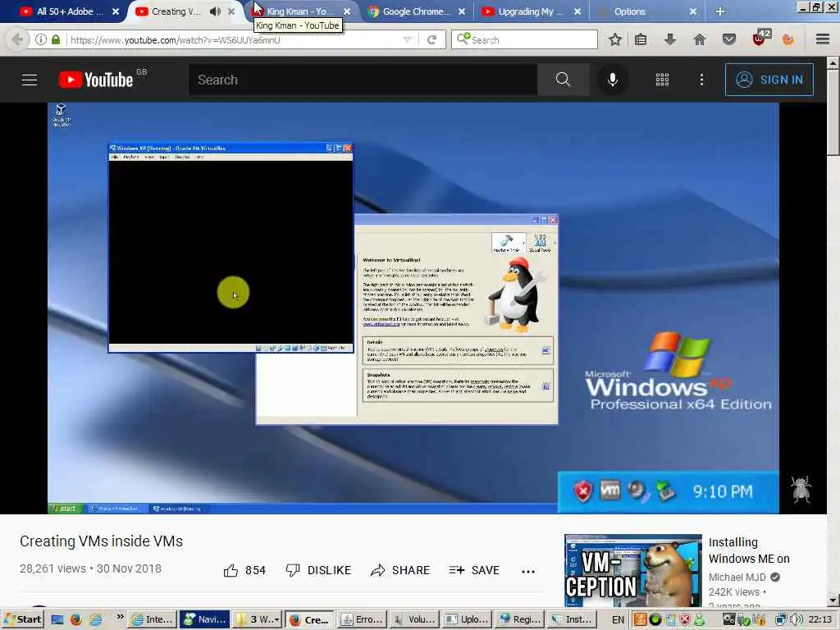Open uBlock Origin extension showing 42
The width and height of the screenshot is (840, 630).
760,38
